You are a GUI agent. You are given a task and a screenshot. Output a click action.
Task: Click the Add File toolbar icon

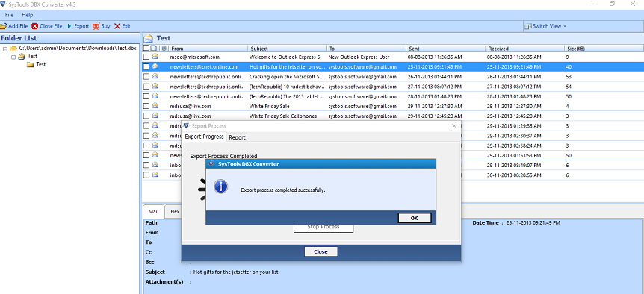3,26
